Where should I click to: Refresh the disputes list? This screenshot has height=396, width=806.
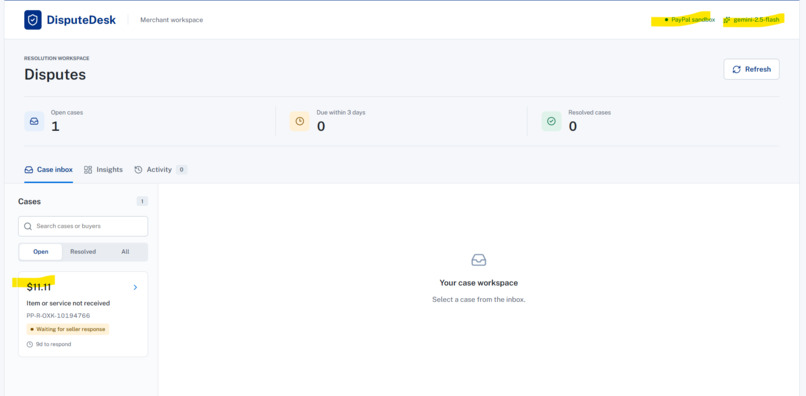pyautogui.click(x=752, y=69)
